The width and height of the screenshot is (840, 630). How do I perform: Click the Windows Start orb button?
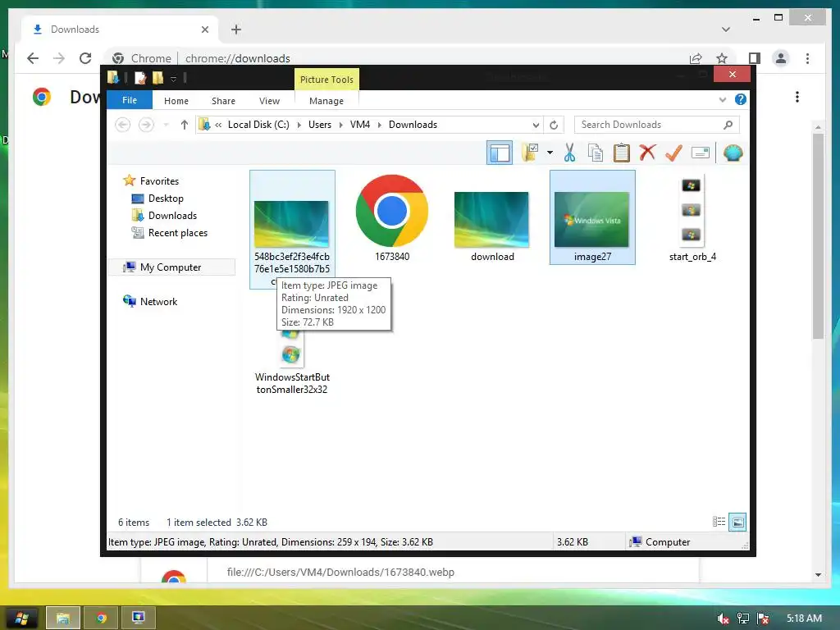21,619
